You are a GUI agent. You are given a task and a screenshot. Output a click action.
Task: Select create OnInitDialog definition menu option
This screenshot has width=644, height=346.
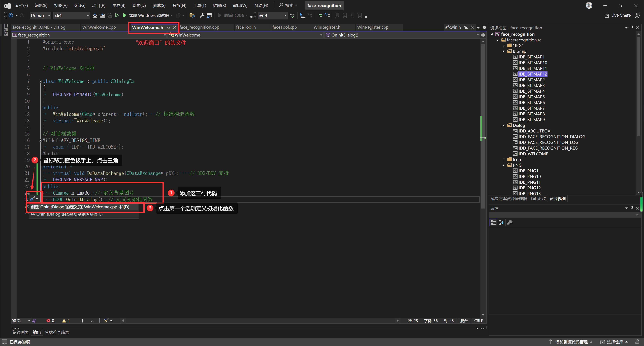pyautogui.click(x=80, y=207)
